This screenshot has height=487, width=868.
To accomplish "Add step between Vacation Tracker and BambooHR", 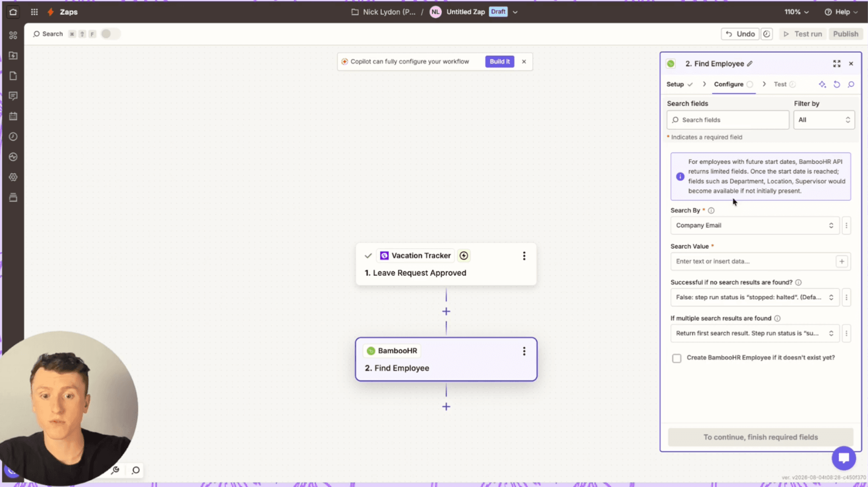I will (x=446, y=311).
